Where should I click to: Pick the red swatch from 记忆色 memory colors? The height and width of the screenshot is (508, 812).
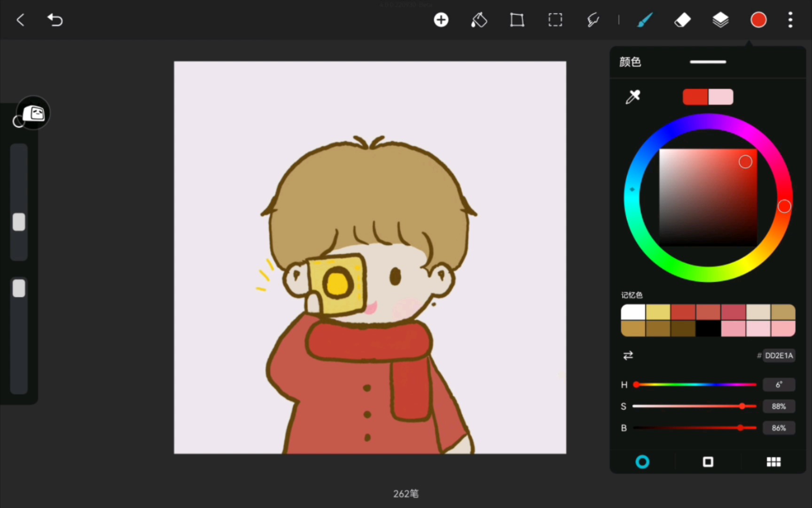pos(683,311)
